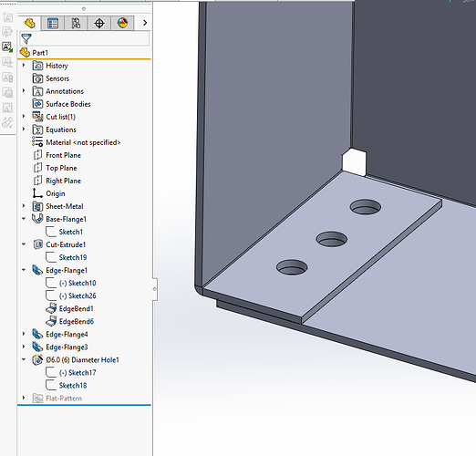Open the DimXpertManager crosshair tab

99,23
